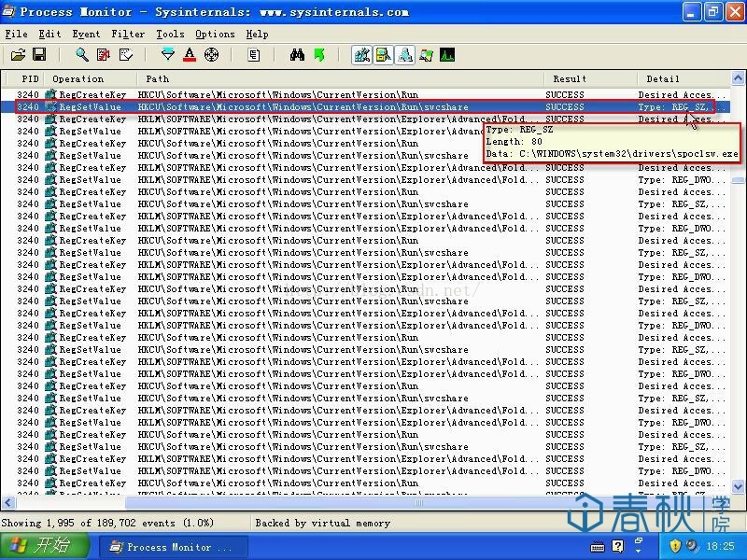747x560 pixels.
Task: Click the Detail column header
Action: (x=684, y=78)
